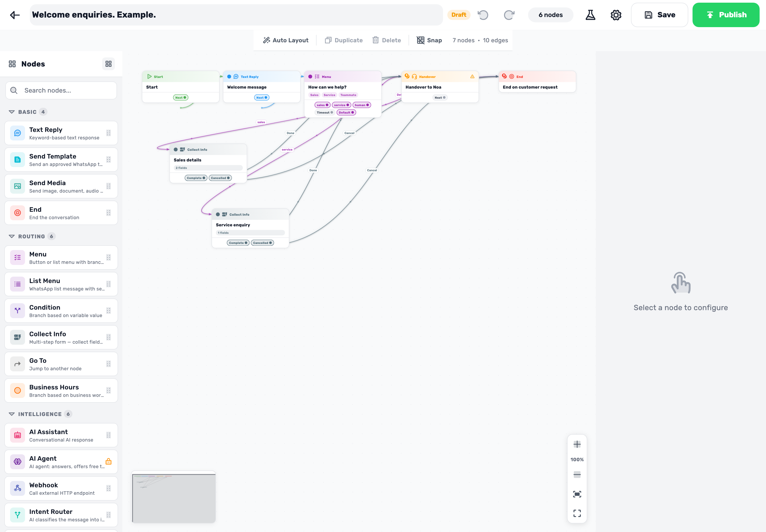Viewport: 766px width, 532px height.
Task: Click the Webhook node icon
Action: click(18, 488)
